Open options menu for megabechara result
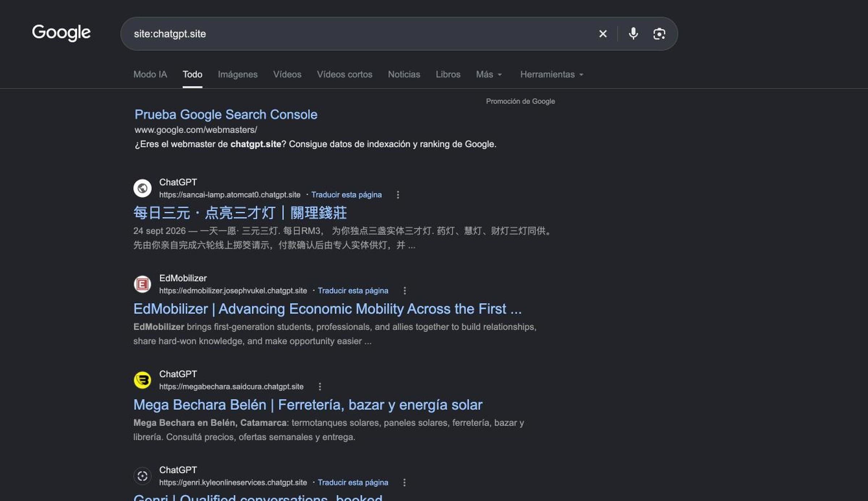This screenshot has width=868, height=501. (x=320, y=387)
